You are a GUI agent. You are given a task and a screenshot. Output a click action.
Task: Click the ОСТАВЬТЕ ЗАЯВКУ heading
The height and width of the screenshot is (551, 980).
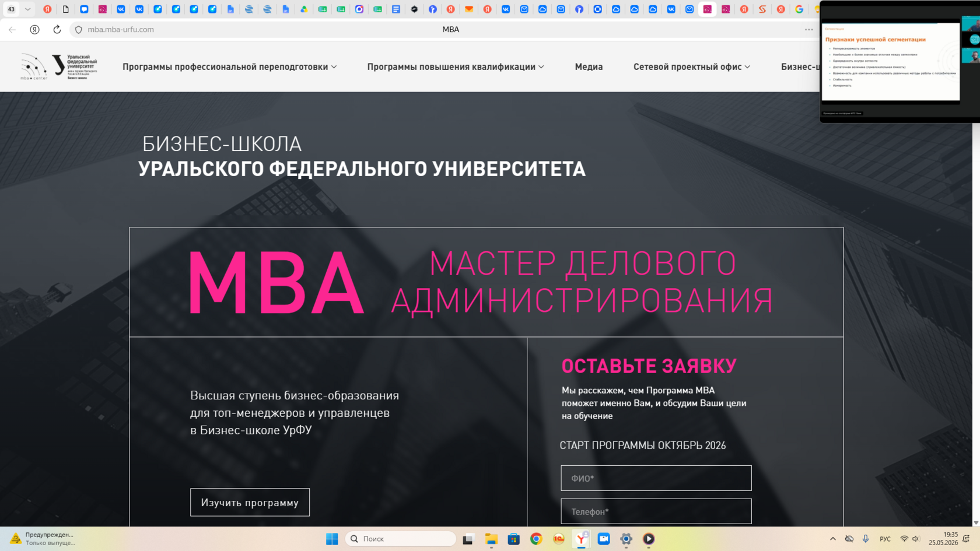point(649,366)
